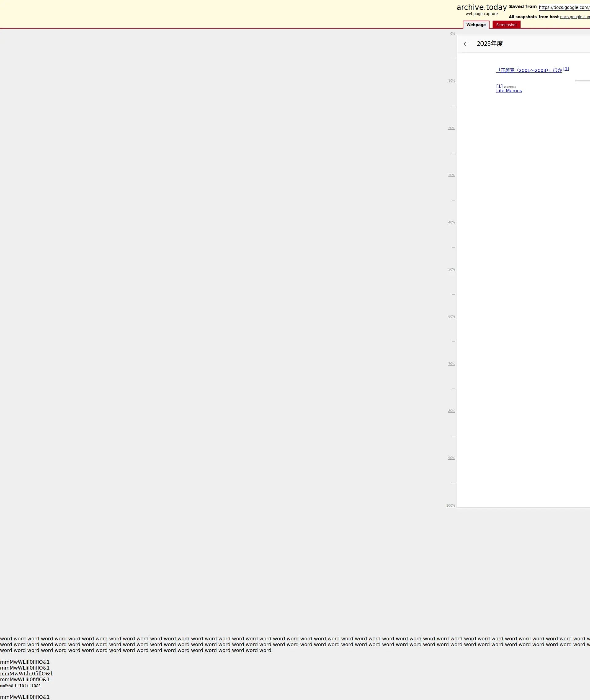Click the Saved from URL field
This screenshot has height=700, width=590.
[564, 7]
